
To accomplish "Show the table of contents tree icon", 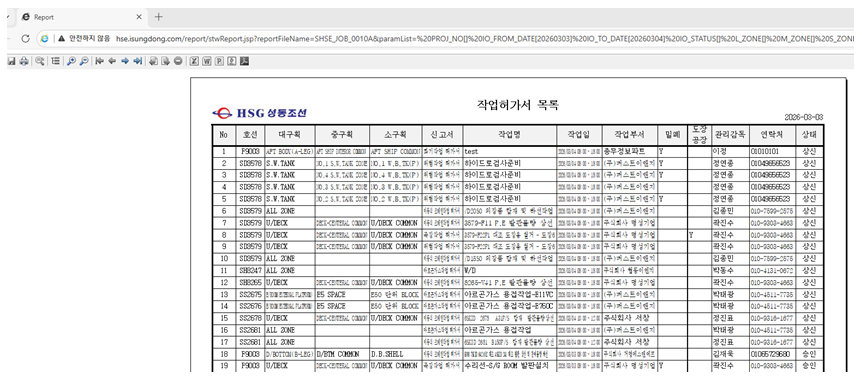I will [x=55, y=61].
